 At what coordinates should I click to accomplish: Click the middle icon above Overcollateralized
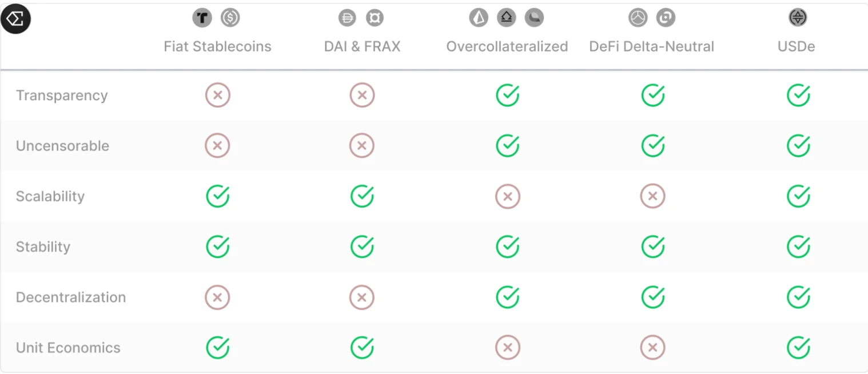click(506, 18)
